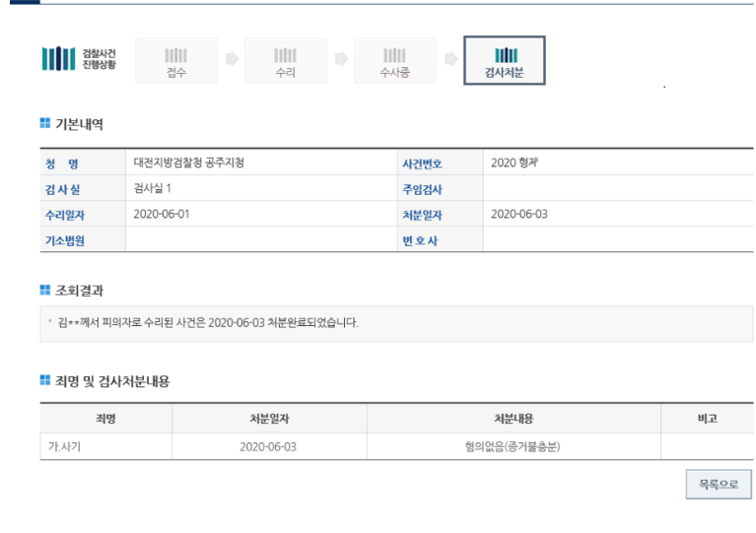
Task: Click the 접수 step icon
Action: pos(177,60)
